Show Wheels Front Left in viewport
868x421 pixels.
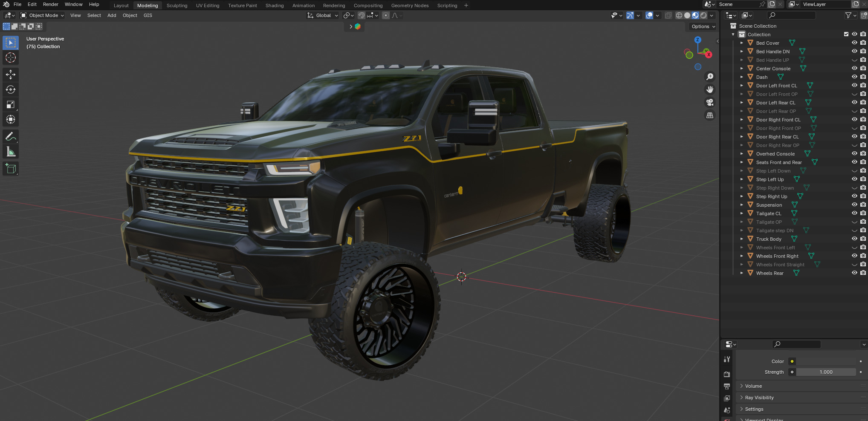(854, 247)
